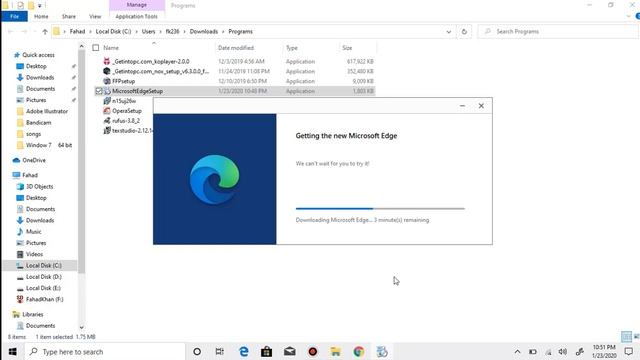Select Local Disk (E:) in sidebar
Screen dimensions: 640x360
[43, 288]
